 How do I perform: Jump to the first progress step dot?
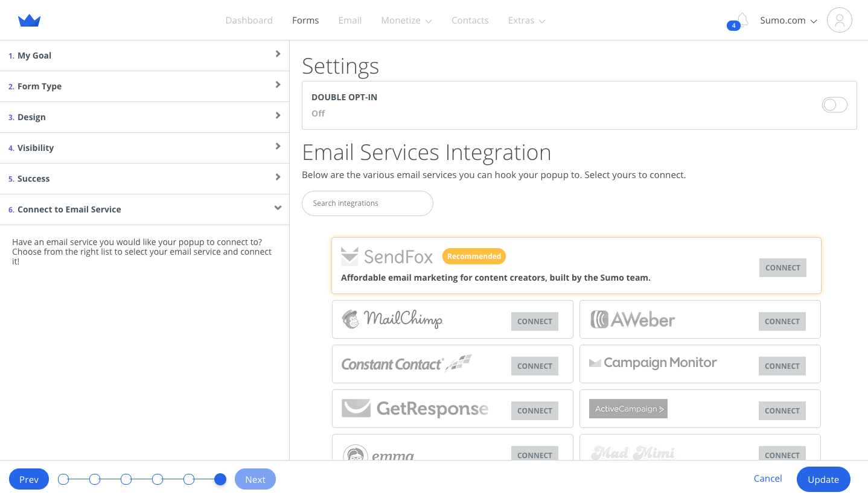tap(63, 479)
